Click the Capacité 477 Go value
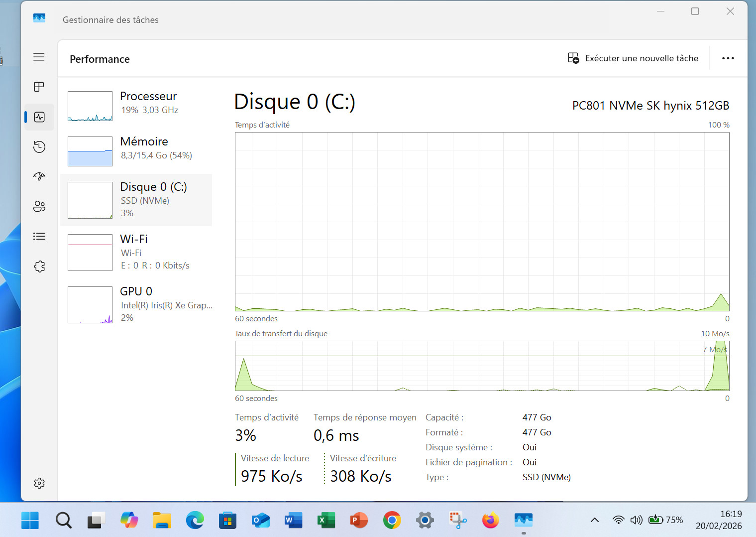The width and height of the screenshot is (756, 537). coord(537,417)
